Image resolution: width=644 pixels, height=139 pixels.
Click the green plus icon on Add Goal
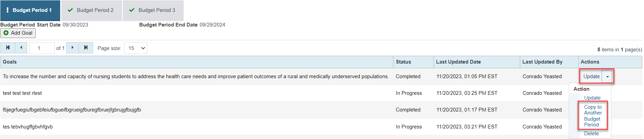coord(6,33)
